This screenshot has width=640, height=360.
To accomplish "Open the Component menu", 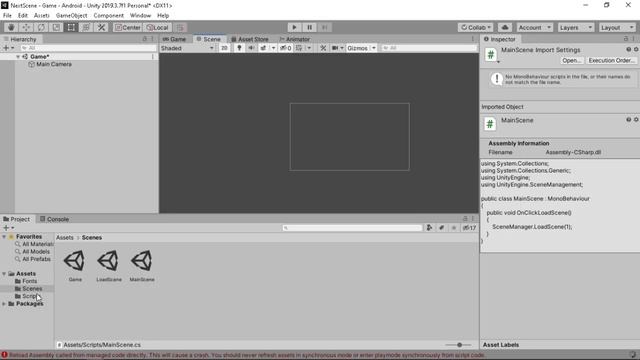I will 109,16.
